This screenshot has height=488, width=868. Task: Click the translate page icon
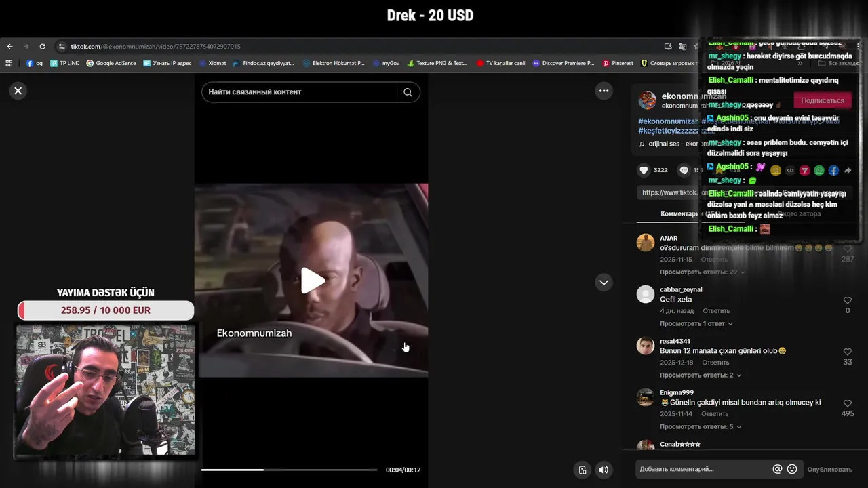click(682, 47)
